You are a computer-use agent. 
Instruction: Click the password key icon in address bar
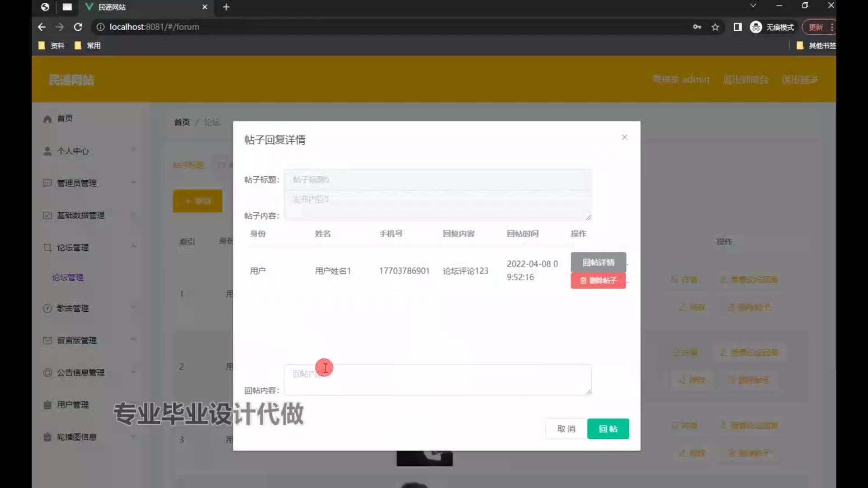(697, 27)
